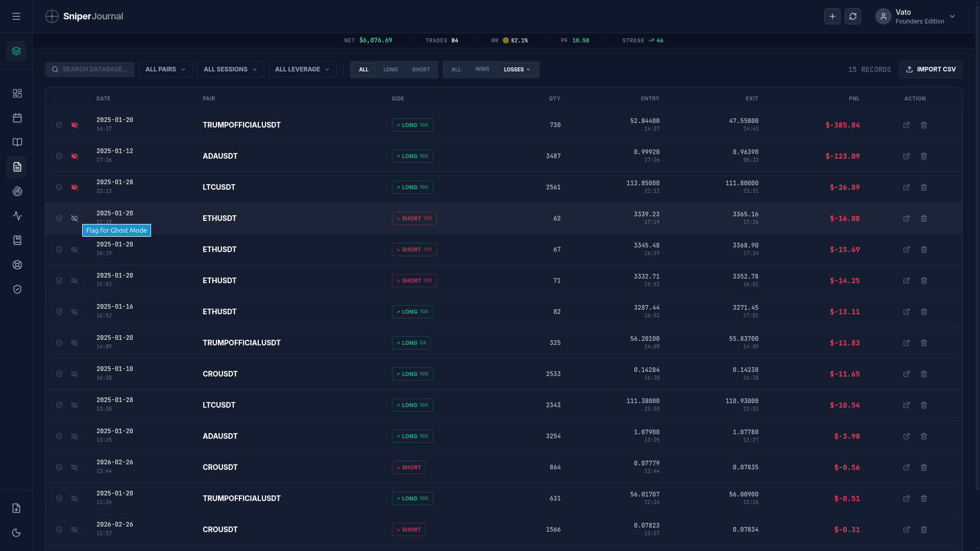980x551 pixels.
Task: Toggle shield verify on ETHUSDT $-14.25 row
Action: pos(59,281)
